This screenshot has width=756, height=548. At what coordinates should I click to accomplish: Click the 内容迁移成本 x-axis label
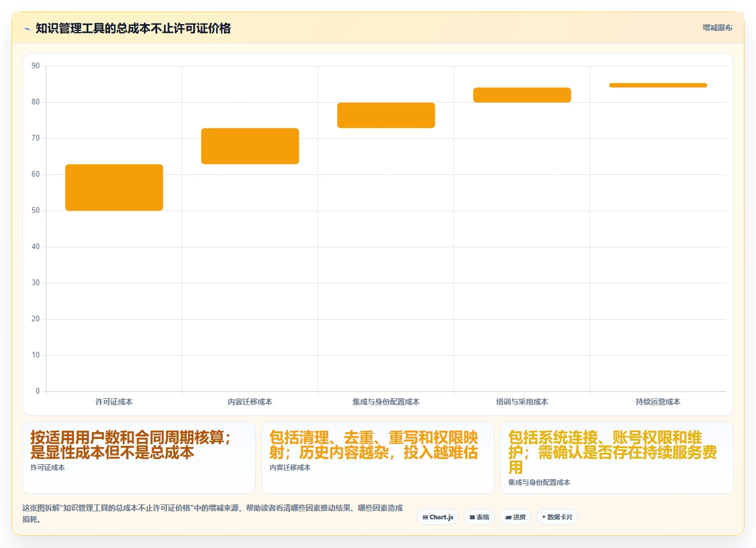coord(250,402)
